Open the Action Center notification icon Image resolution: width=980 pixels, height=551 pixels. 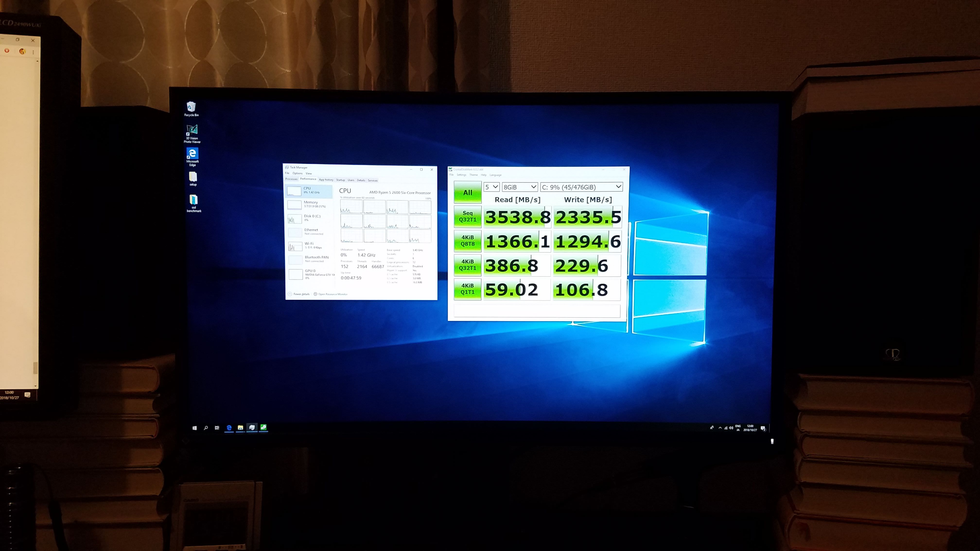[x=763, y=429]
